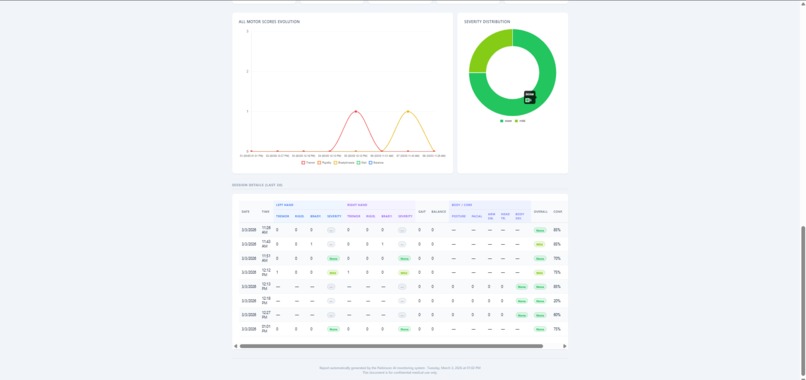This screenshot has width=806, height=380.
Task: Click Overall None badge in 01:01 PM row
Action: [x=540, y=329]
